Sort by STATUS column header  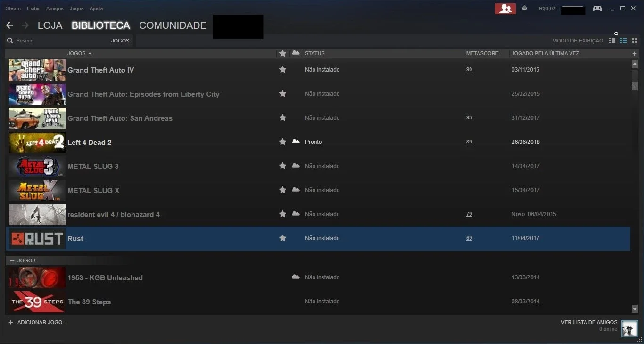[314, 53]
